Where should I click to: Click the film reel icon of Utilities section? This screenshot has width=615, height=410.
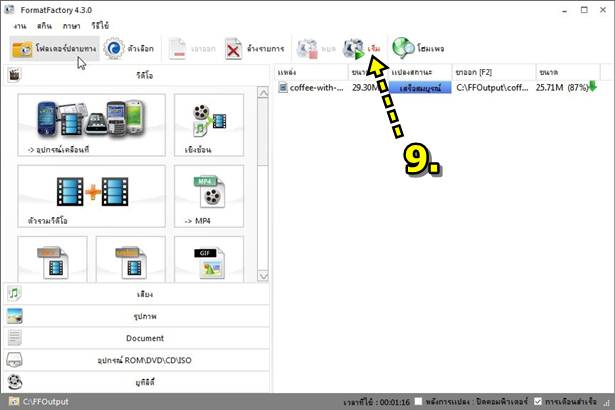coord(15,382)
